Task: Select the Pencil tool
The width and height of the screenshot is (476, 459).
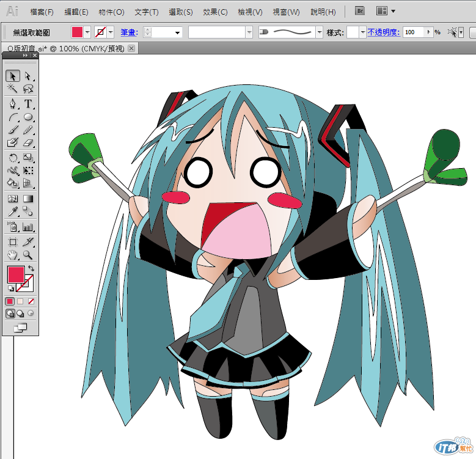Action: (x=28, y=130)
